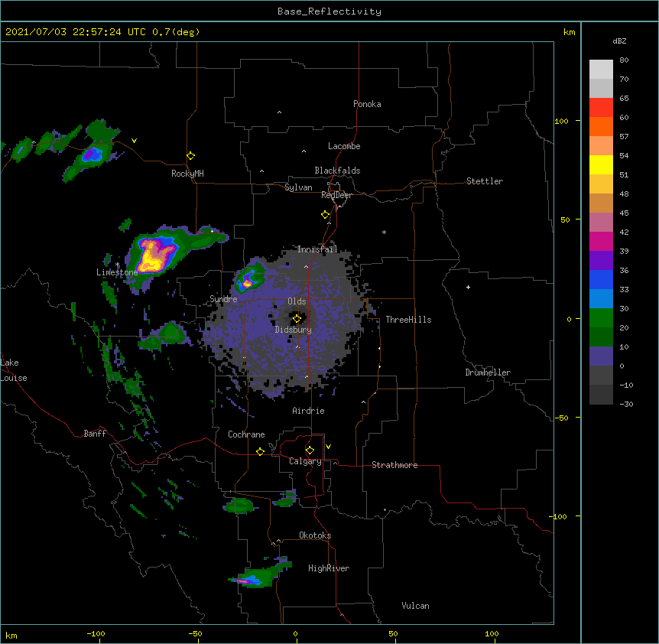The width and height of the screenshot is (659, 644).
Task: Select the white asterisk marker east of Innisfail
Action: [x=384, y=233]
